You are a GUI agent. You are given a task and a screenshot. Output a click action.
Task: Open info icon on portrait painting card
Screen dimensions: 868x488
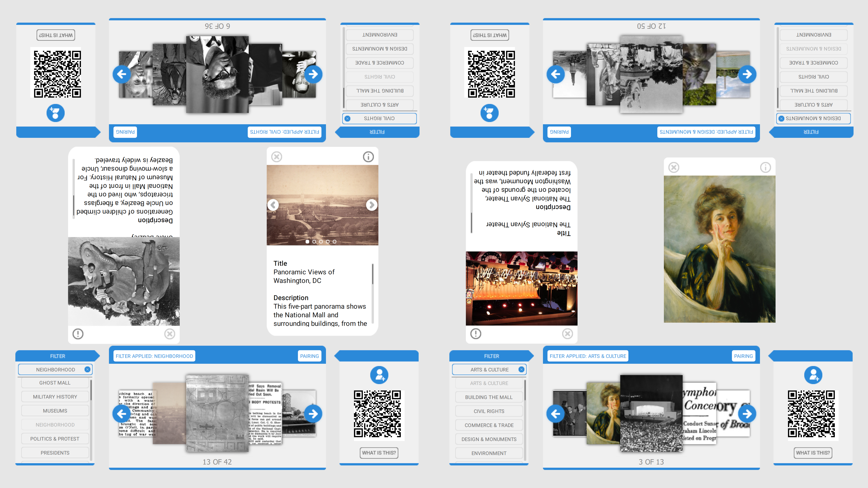pyautogui.click(x=765, y=167)
